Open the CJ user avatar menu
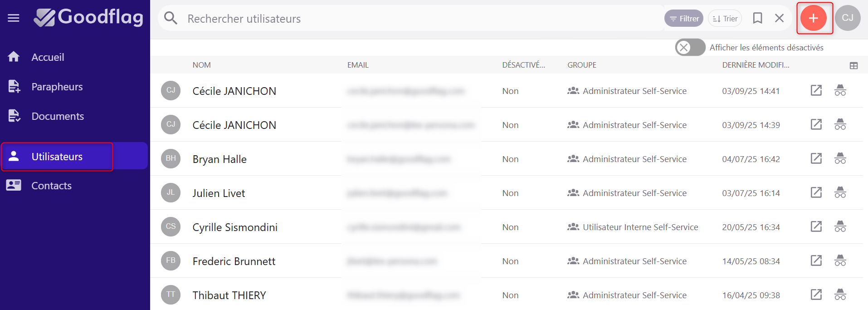This screenshot has width=868, height=310. tap(847, 18)
